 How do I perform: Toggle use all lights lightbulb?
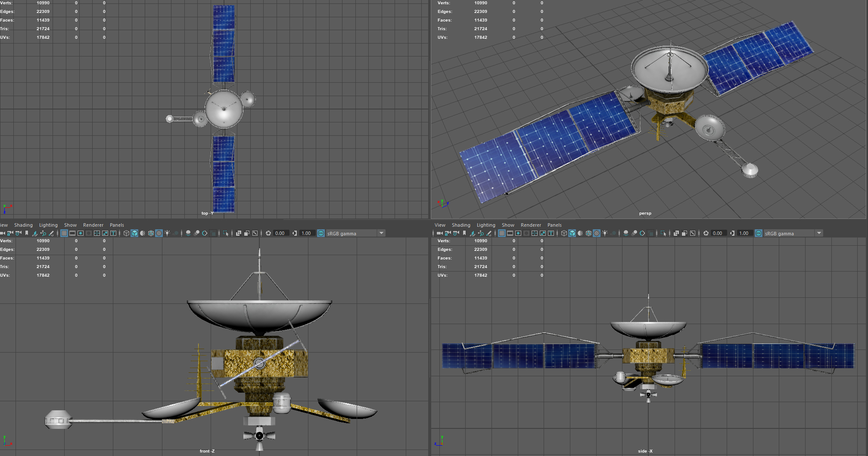168,233
